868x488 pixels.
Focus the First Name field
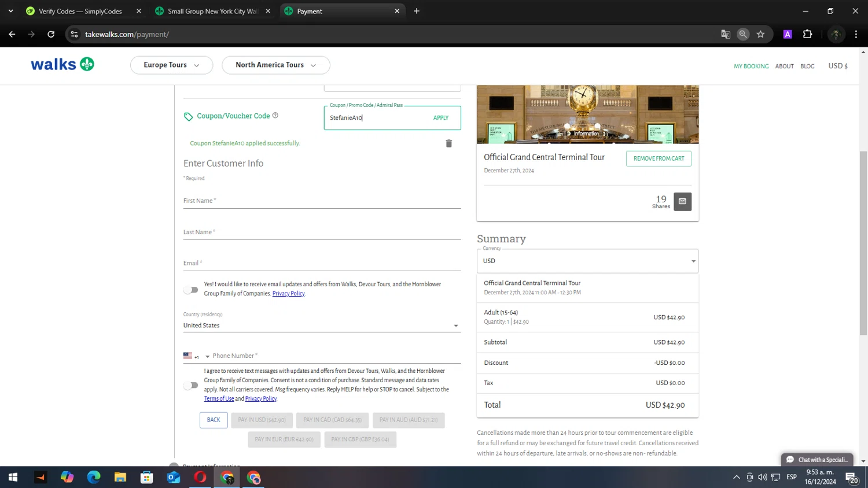tap(322, 201)
